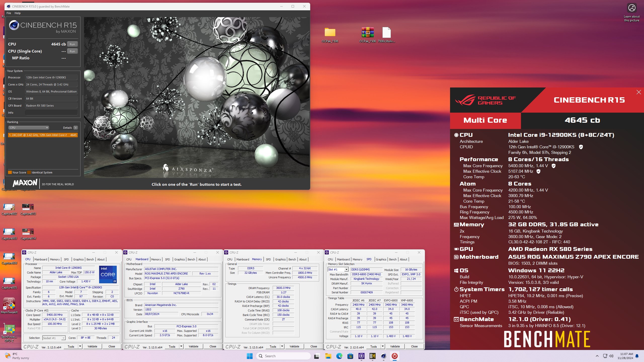Click the Info input field in Cinebench
Viewport: 644px width, 362px height.
pos(51,113)
